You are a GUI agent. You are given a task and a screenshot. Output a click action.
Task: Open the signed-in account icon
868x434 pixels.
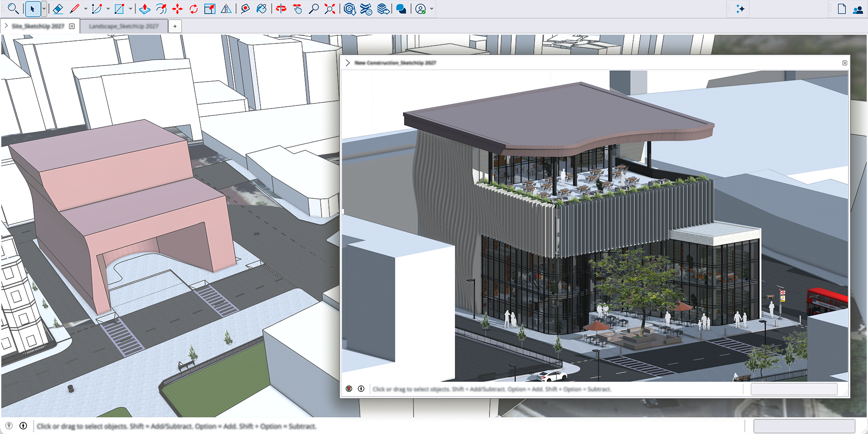click(421, 9)
